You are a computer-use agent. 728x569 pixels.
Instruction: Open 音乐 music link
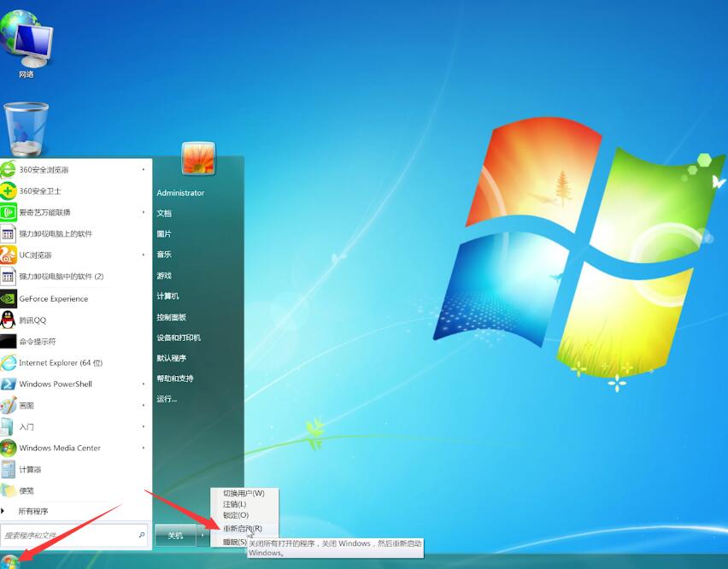[164, 255]
